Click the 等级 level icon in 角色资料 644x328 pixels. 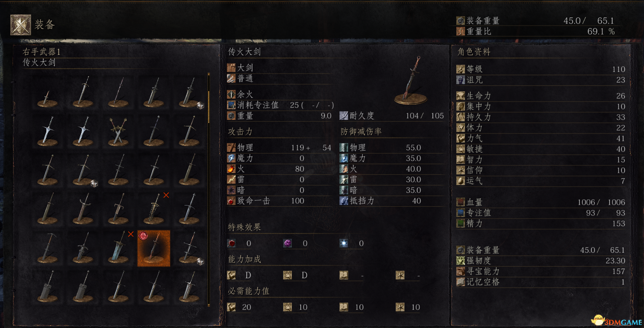(x=460, y=69)
